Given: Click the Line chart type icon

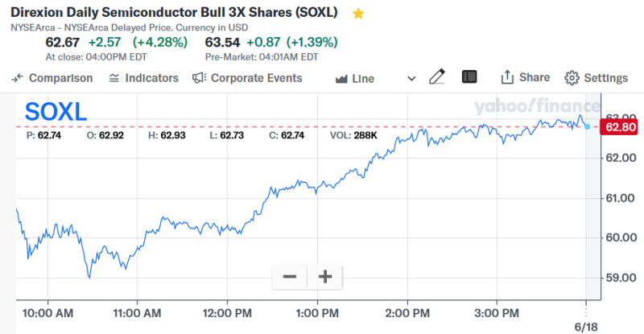Looking at the screenshot, I should coord(341,79).
